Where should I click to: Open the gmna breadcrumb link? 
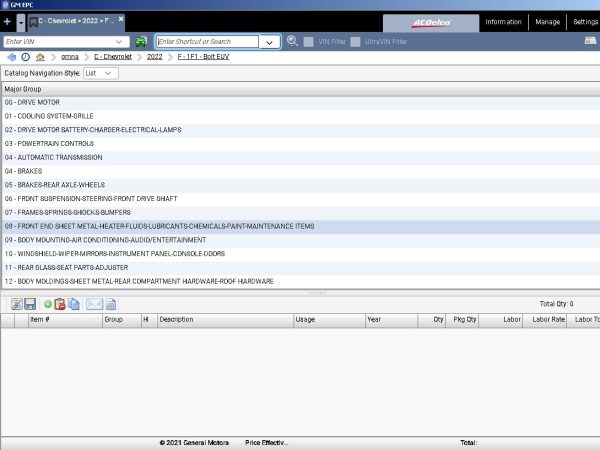[x=70, y=57]
